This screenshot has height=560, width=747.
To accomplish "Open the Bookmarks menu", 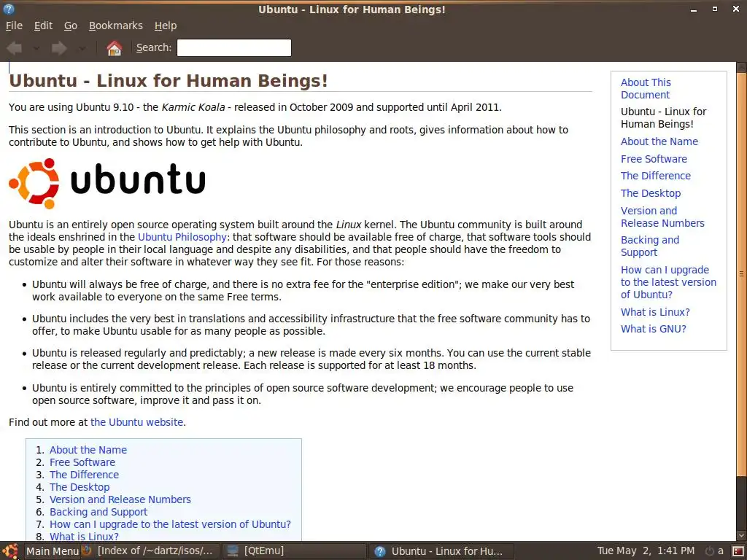I will pos(116,26).
